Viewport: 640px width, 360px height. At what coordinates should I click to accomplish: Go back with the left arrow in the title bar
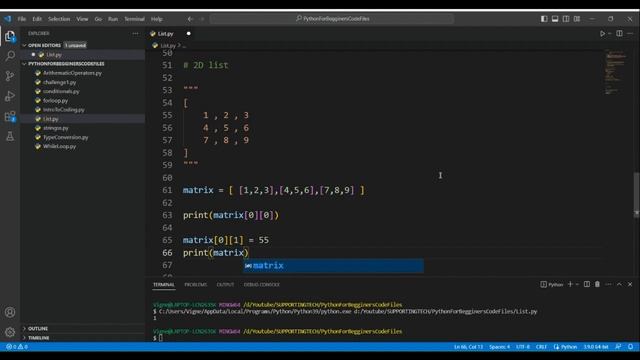pos(190,19)
